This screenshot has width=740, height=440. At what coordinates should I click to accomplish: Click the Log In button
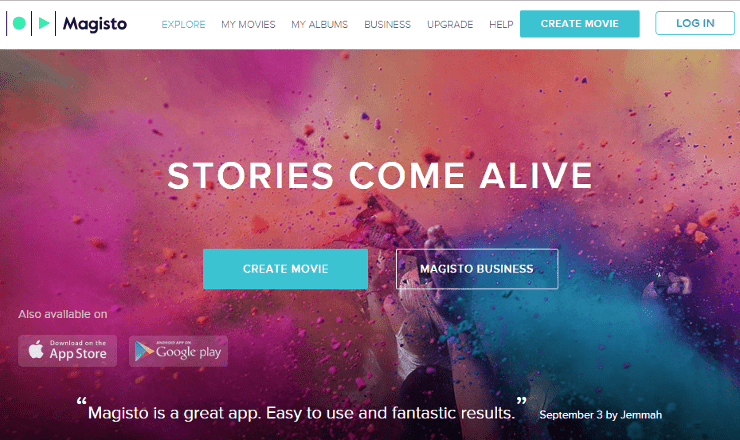click(x=695, y=23)
